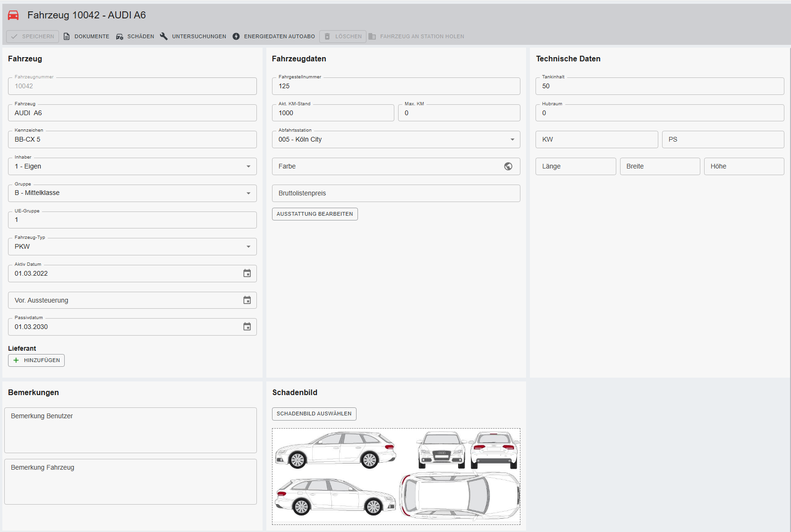Image resolution: width=791 pixels, height=532 pixels.
Task: Expand the Gruppe dropdown
Action: [248, 193]
